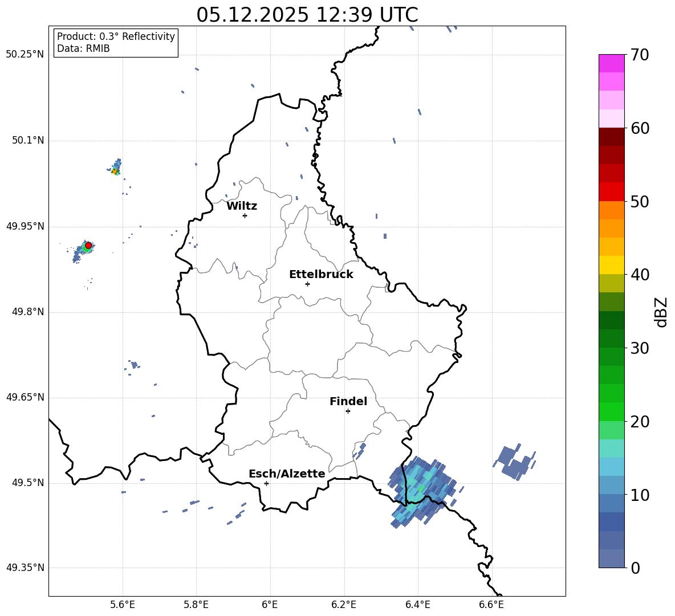The height and width of the screenshot is (616, 675).
Task: Click the Wiltz location cross marker
Action: (x=245, y=215)
